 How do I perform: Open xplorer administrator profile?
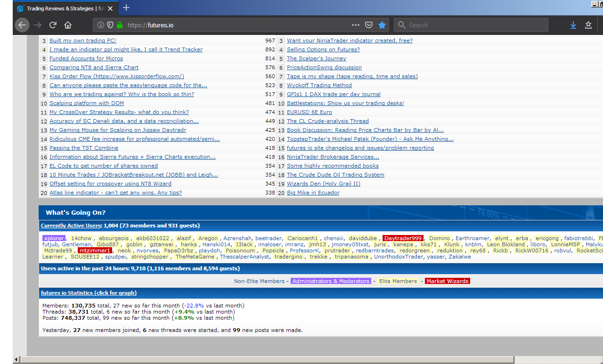pyautogui.click(x=54, y=238)
